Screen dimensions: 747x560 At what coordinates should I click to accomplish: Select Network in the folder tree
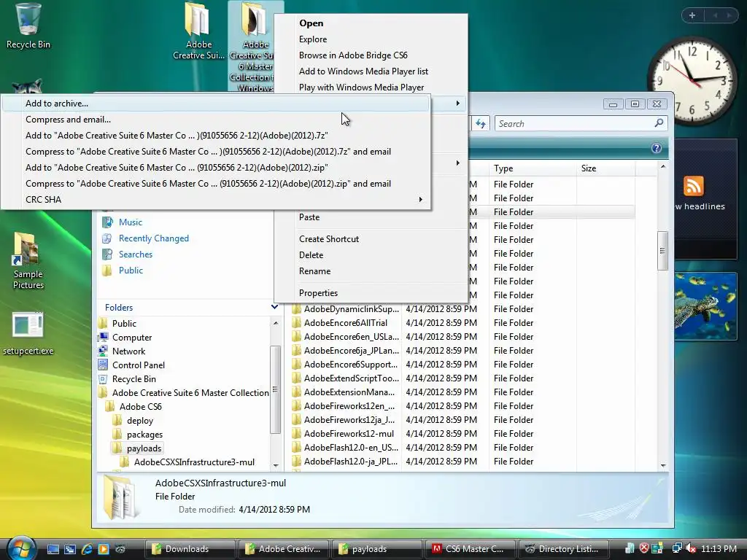click(x=128, y=351)
